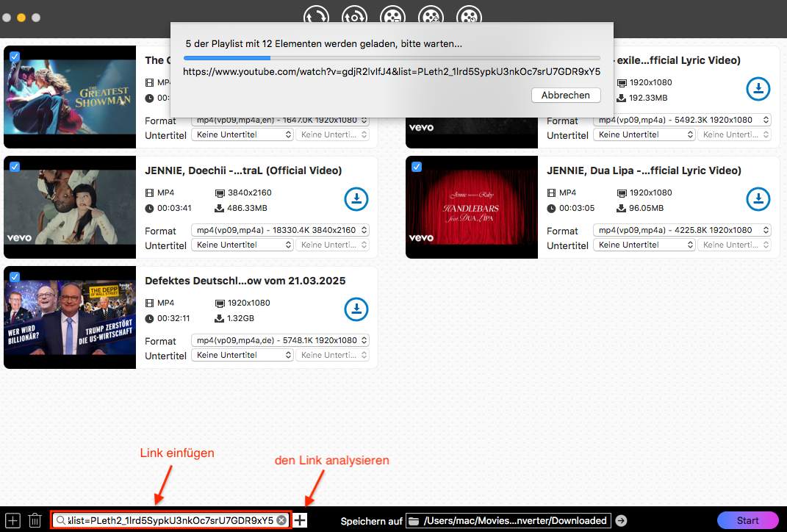Open Format dropdown showing 5492.3K 1920x1080
The width and height of the screenshot is (787, 532).
click(x=682, y=120)
